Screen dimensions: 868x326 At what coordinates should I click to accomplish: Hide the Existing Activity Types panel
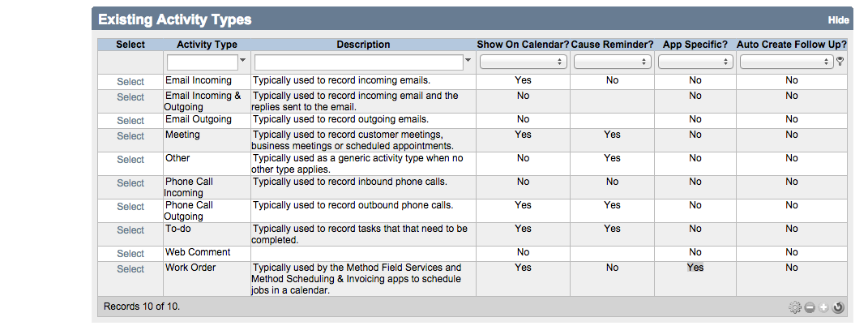click(x=838, y=20)
